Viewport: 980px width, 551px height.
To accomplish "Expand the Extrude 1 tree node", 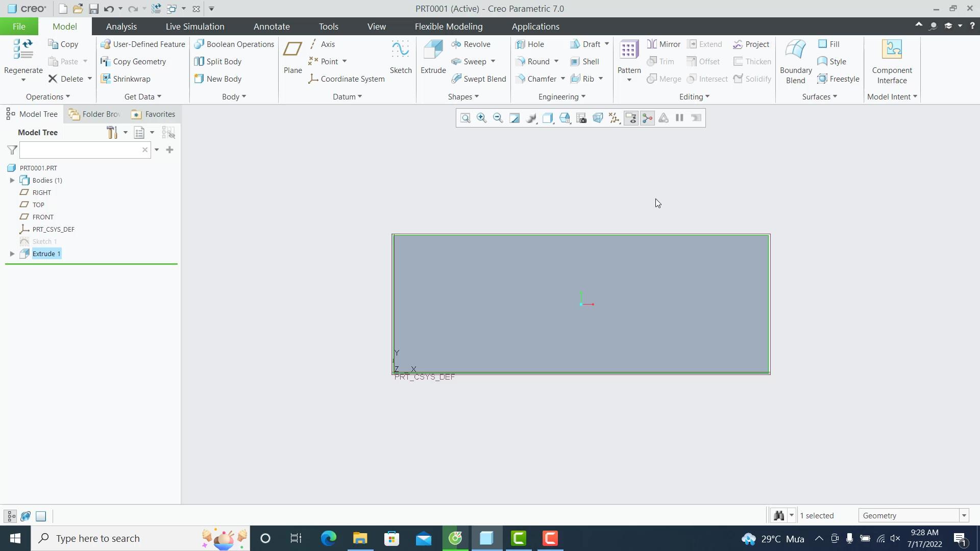I will coord(12,254).
